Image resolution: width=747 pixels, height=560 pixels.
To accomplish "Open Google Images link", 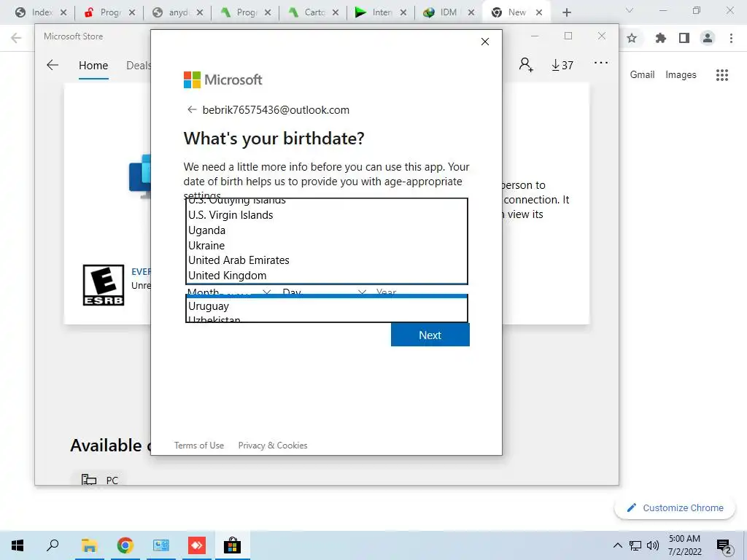I will point(681,75).
